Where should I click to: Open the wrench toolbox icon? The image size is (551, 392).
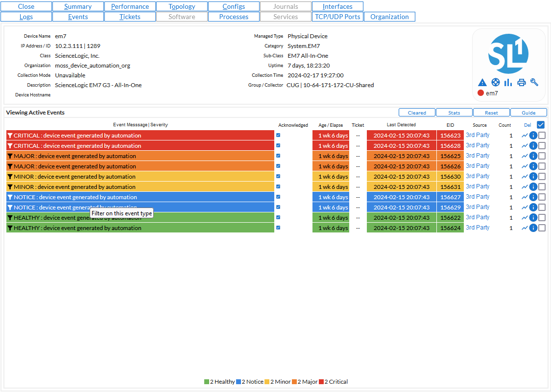click(x=534, y=82)
